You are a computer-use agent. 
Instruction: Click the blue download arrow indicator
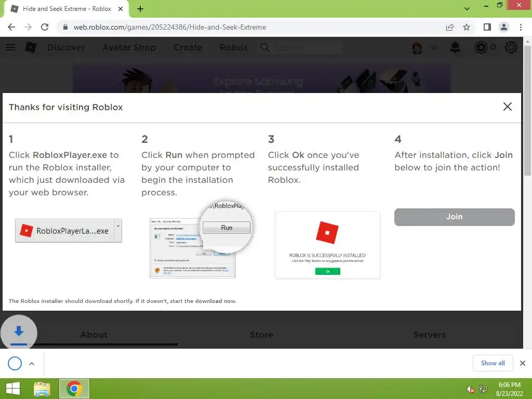(x=19, y=332)
